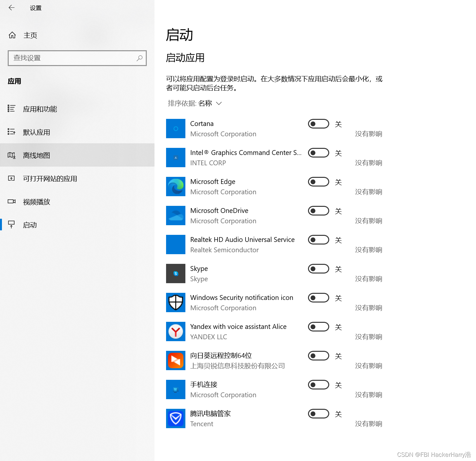
Task: Click the Skype app icon
Action: [176, 274]
